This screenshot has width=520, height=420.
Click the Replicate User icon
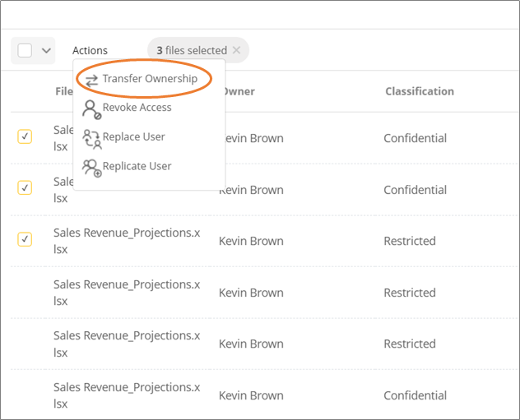point(92,168)
